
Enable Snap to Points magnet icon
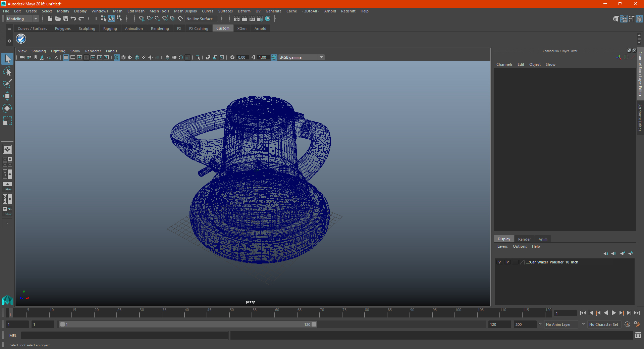157,19
